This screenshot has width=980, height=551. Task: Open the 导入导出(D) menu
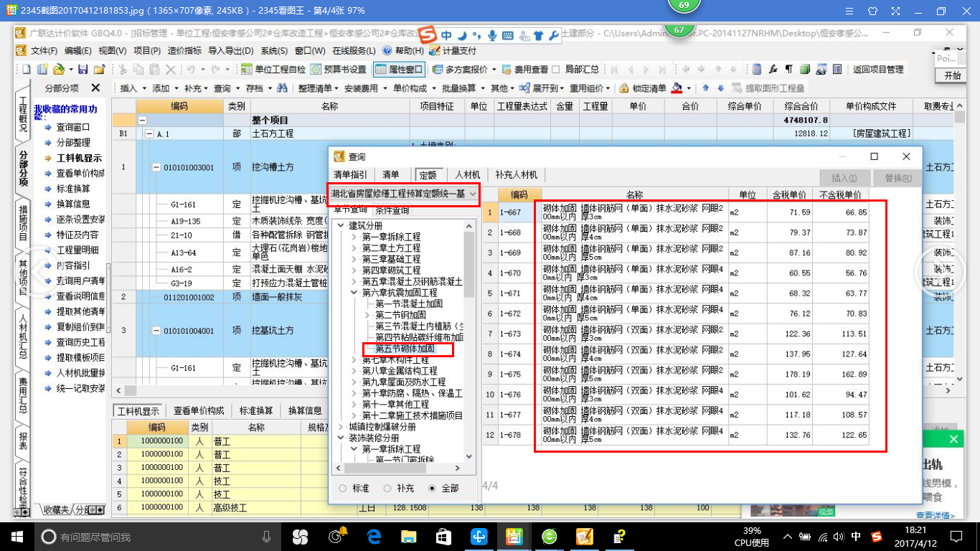(x=231, y=51)
